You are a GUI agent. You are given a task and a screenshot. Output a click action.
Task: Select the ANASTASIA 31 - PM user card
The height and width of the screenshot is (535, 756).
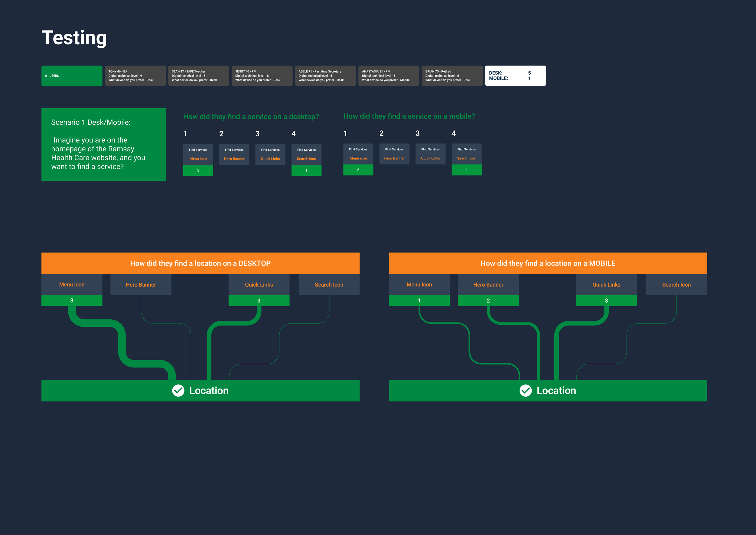click(389, 76)
